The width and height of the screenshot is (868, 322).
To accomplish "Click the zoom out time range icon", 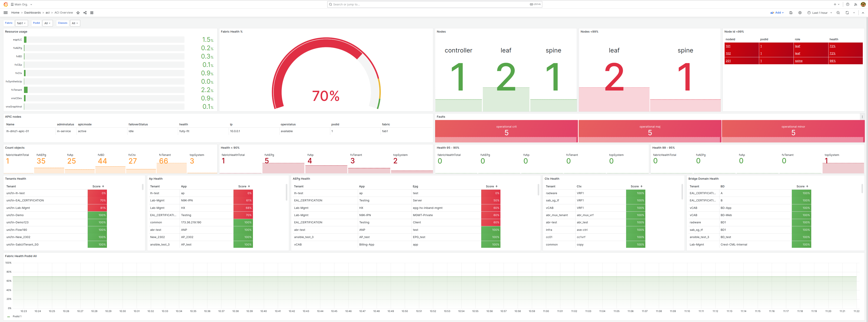I will (x=838, y=13).
